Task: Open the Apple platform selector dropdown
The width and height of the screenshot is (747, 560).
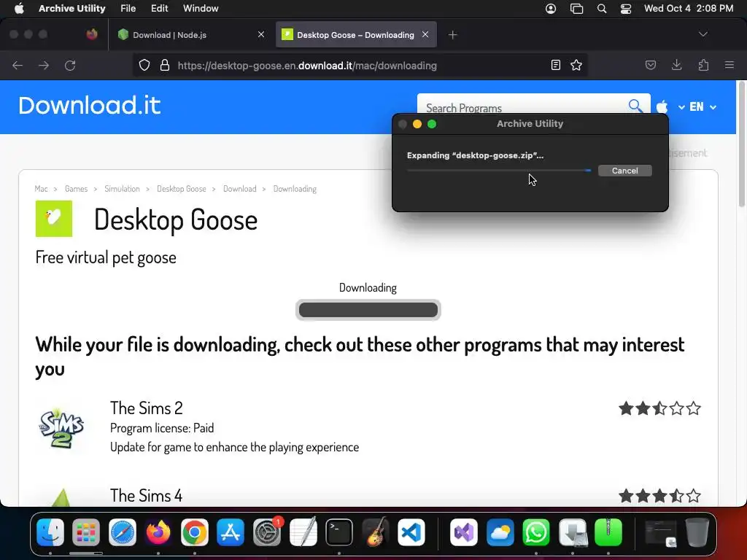Action: [670, 107]
